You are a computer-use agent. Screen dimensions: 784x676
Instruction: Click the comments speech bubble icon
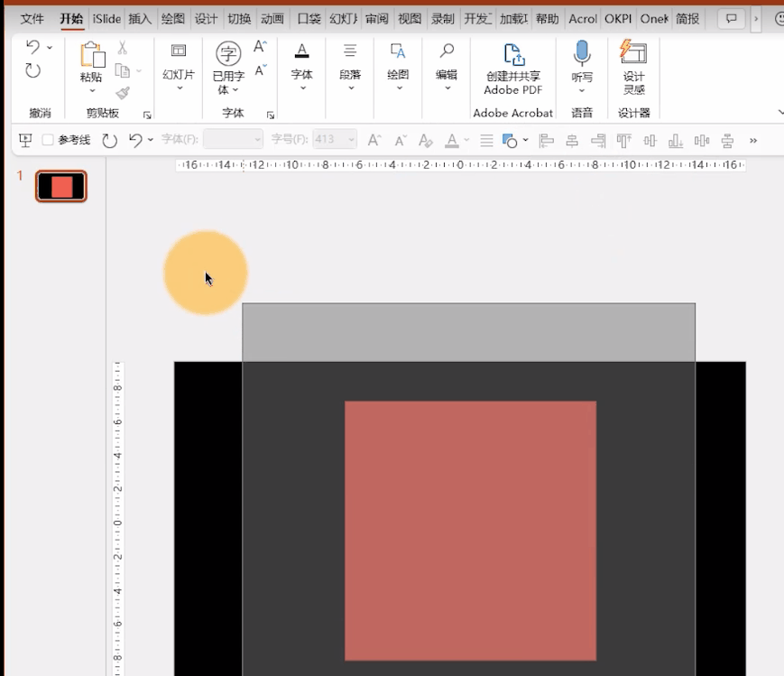[x=731, y=19]
